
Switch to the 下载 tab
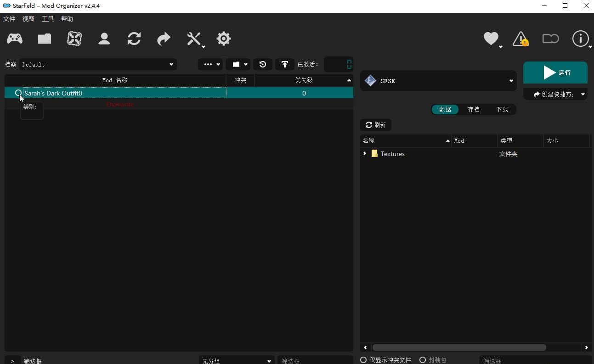click(502, 109)
